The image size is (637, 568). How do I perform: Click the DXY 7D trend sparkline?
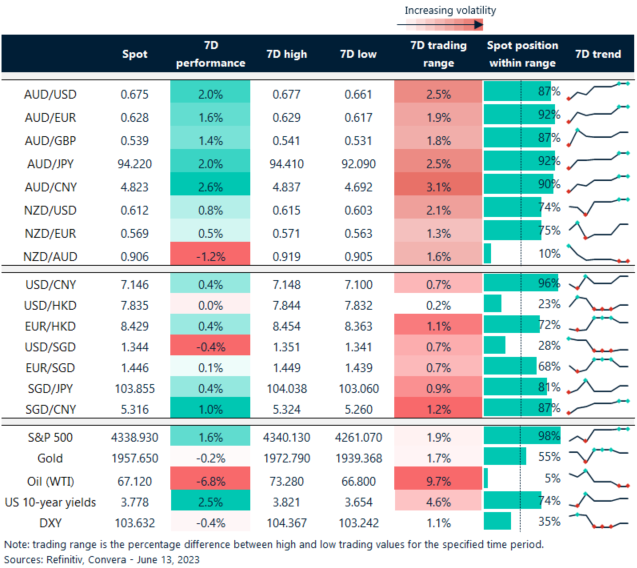pos(598,521)
